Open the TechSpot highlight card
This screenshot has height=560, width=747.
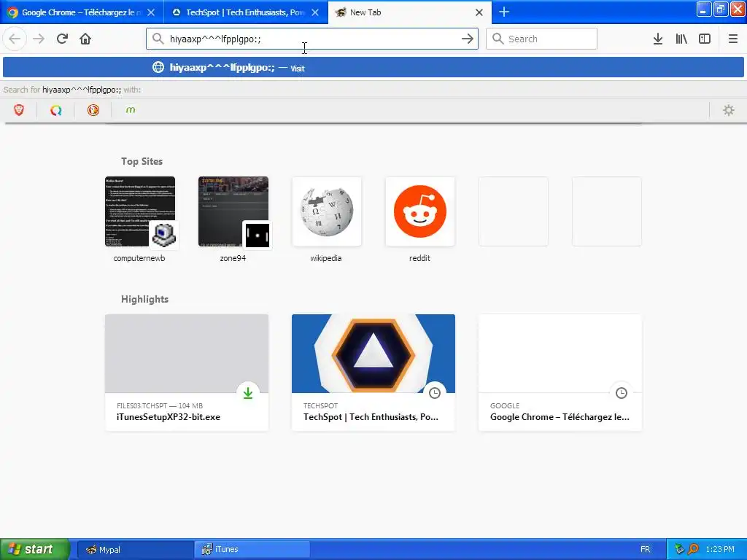pos(373,373)
